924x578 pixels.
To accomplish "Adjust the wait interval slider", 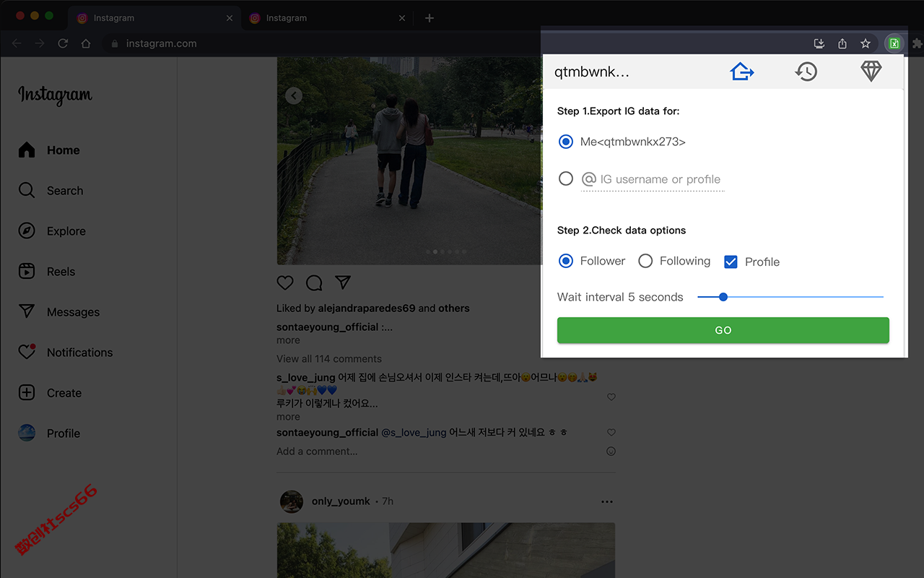I will [790, 297].
